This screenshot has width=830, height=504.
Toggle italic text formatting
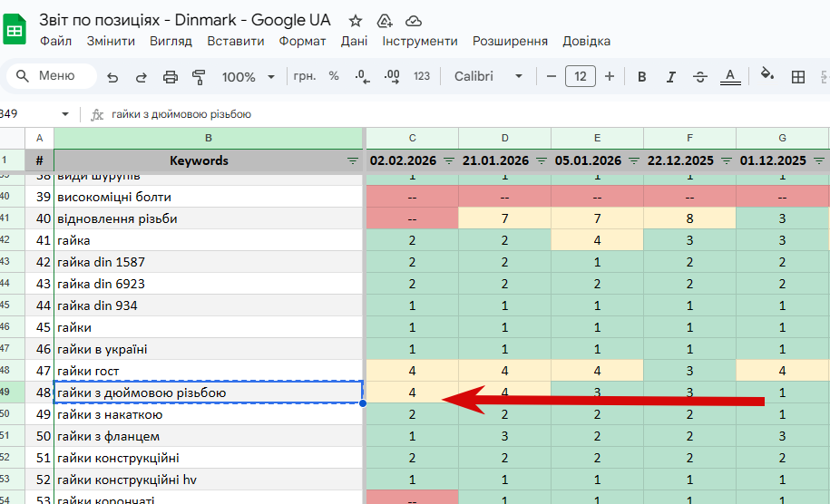tap(670, 77)
